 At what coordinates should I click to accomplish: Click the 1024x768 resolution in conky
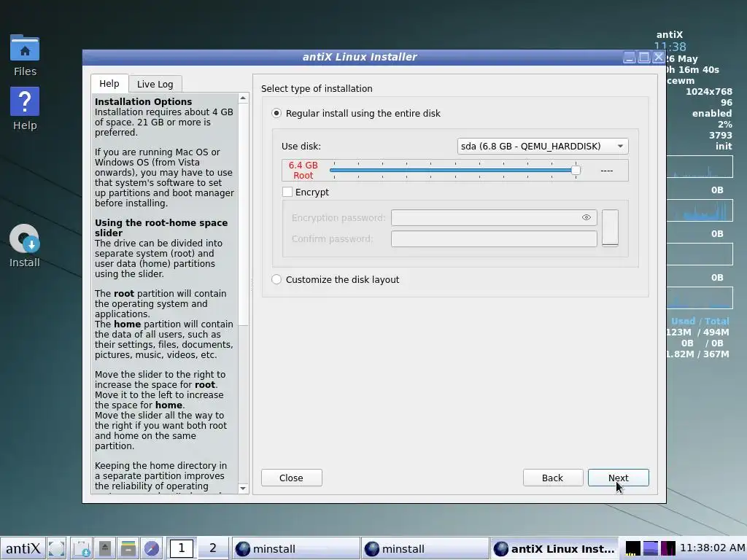709,91
